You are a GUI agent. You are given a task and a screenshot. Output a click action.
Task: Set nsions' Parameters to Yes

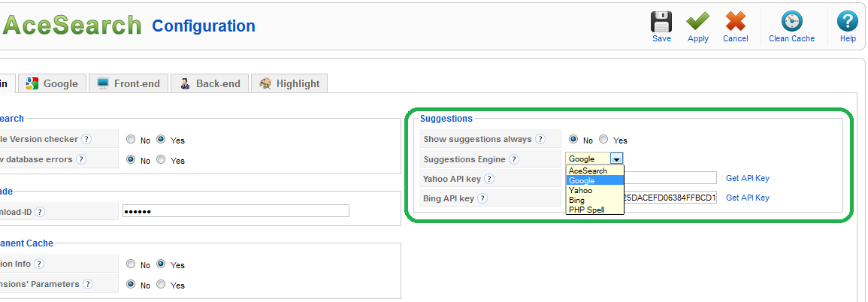pos(161,284)
